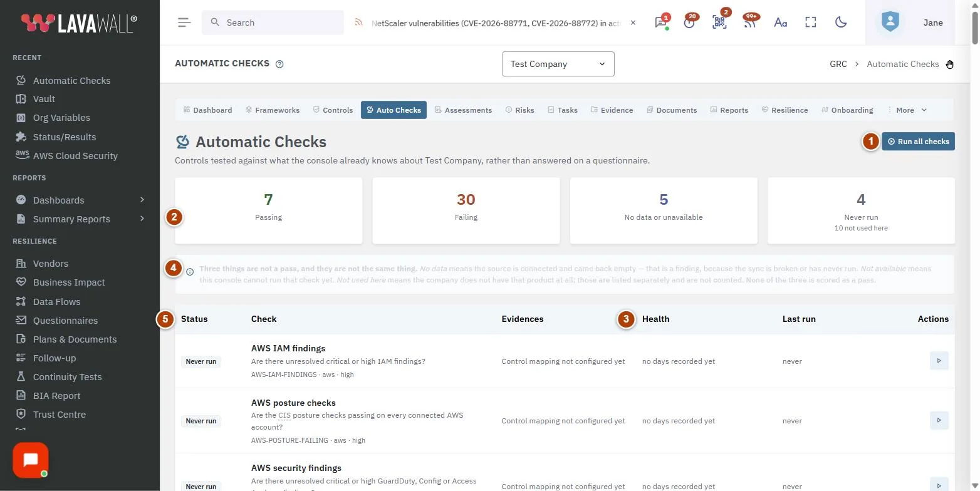Viewport: 980px width, 491px height.
Task: Open Trust Centre in the sidebar
Action: click(x=60, y=414)
